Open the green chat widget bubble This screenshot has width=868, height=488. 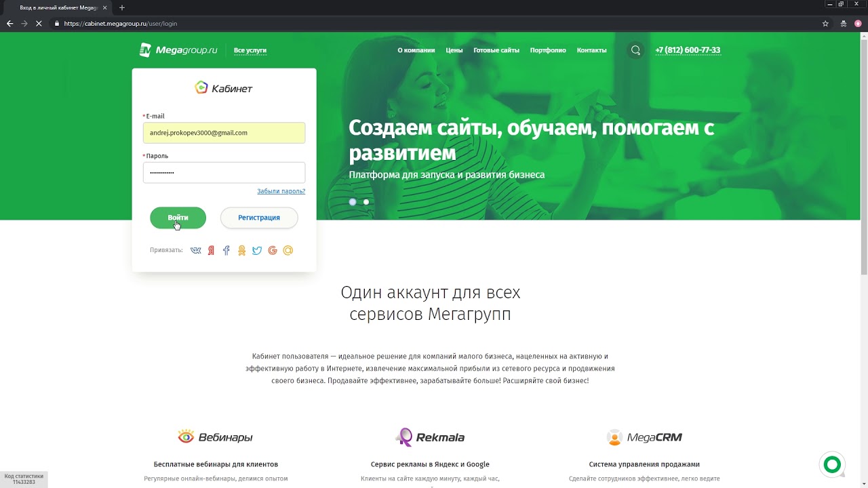click(x=832, y=464)
